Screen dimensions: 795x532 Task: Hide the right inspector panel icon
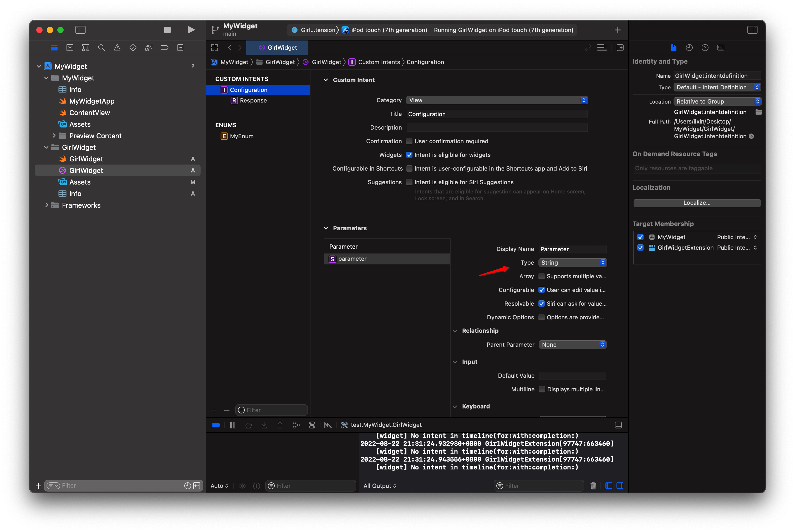coord(752,30)
